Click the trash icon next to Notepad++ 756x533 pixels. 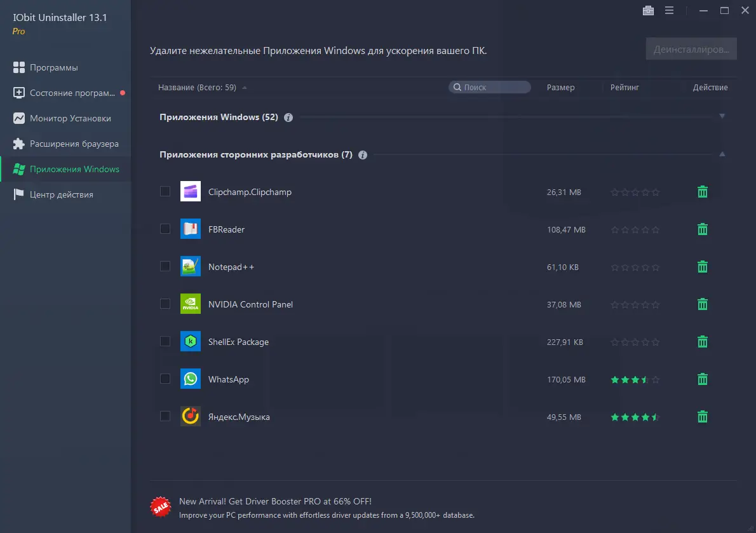tap(701, 266)
